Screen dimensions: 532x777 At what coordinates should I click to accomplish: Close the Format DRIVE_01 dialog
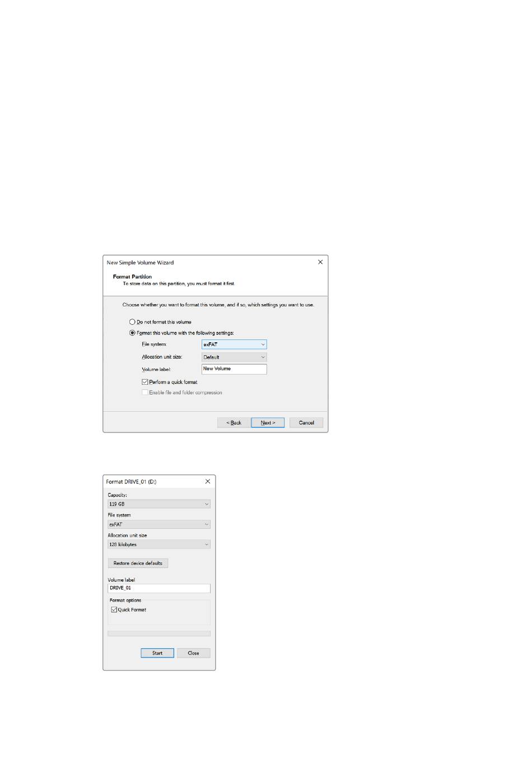pyautogui.click(x=208, y=481)
